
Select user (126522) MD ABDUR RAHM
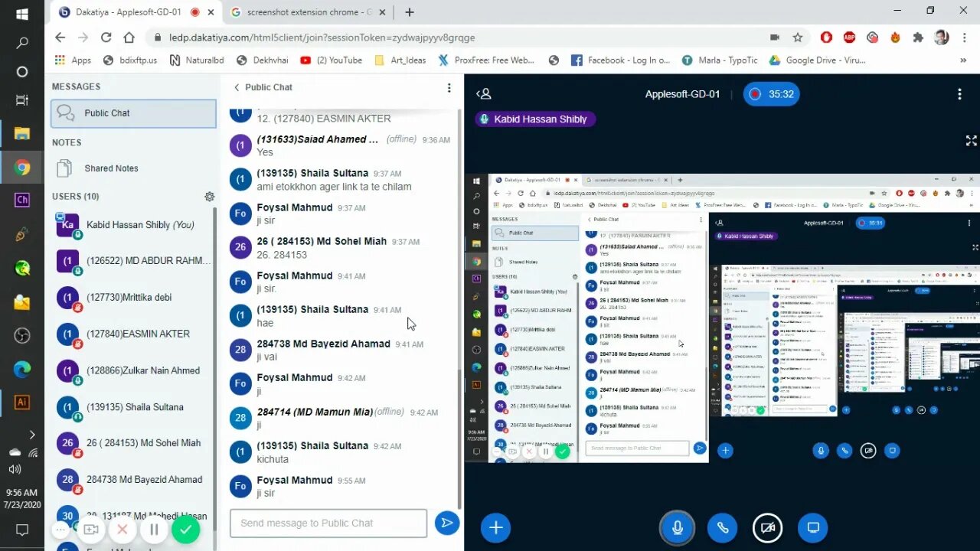point(134,261)
